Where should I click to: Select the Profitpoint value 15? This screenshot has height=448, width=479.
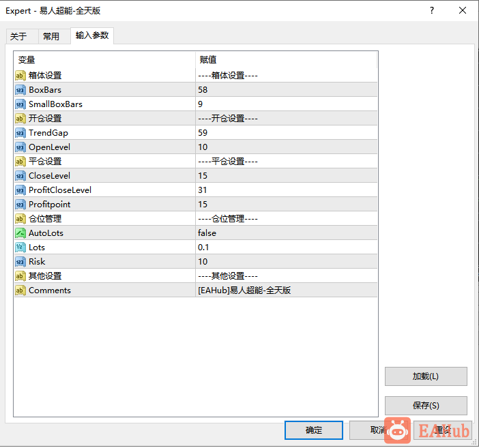coord(286,205)
